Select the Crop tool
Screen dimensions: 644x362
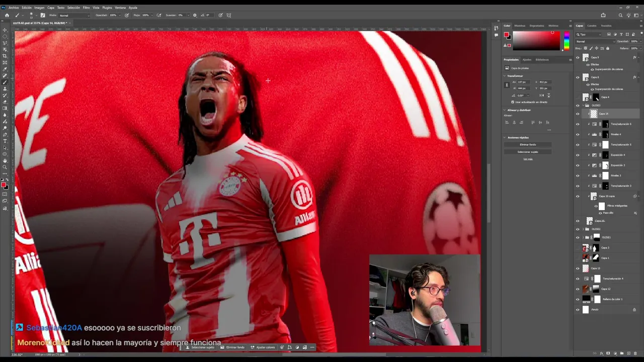[x=5, y=56]
